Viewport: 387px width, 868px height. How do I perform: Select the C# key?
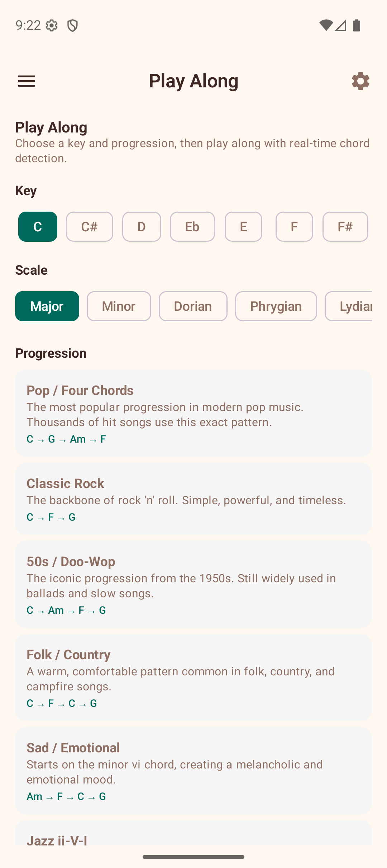click(x=89, y=227)
